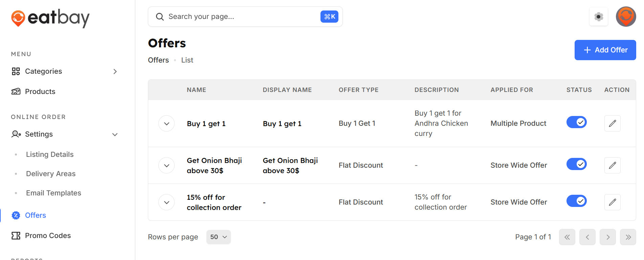The height and width of the screenshot is (260, 644).
Task: Turn off Get Onion Bhaji offer status
Action: pos(576,164)
